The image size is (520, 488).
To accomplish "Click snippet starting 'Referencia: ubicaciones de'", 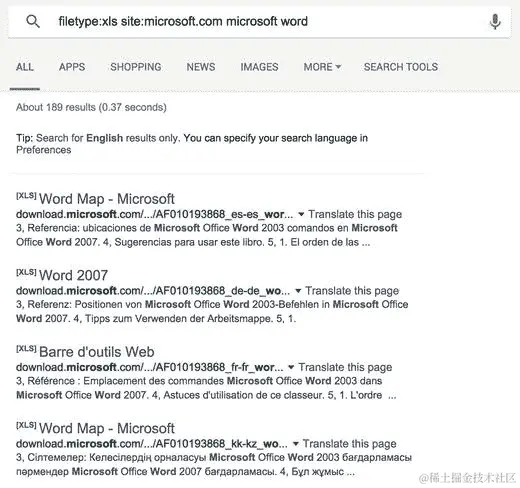I will click(207, 235).
